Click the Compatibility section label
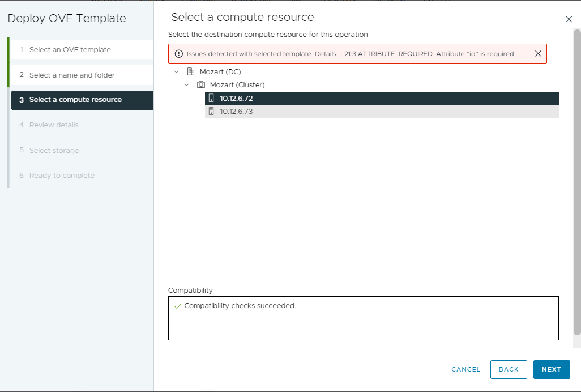Image resolution: width=581 pixels, height=392 pixels. point(190,291)
